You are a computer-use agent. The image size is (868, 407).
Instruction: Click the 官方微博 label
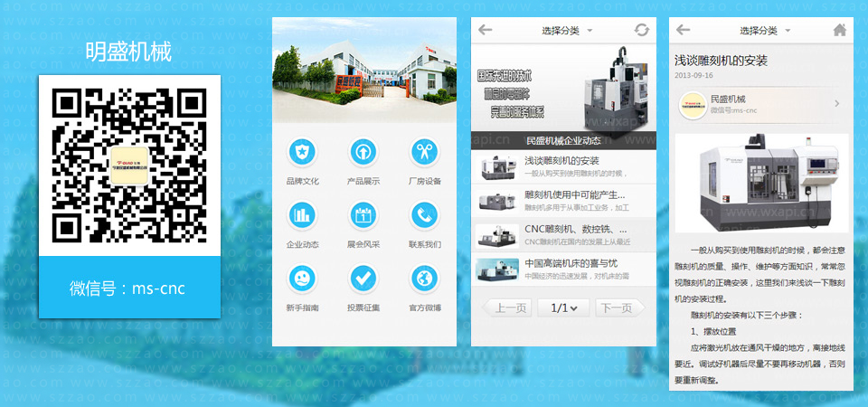pos(425,308)
